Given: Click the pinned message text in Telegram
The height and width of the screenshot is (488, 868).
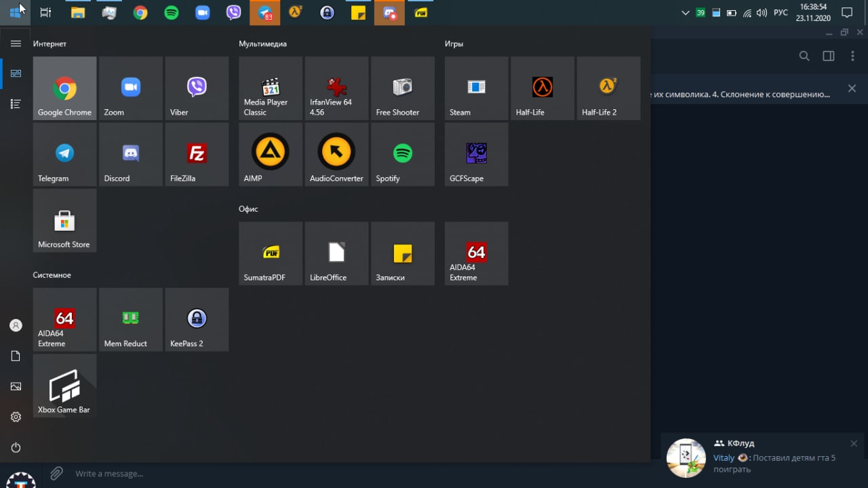Looking at the screenshot, I should (742, 94).
